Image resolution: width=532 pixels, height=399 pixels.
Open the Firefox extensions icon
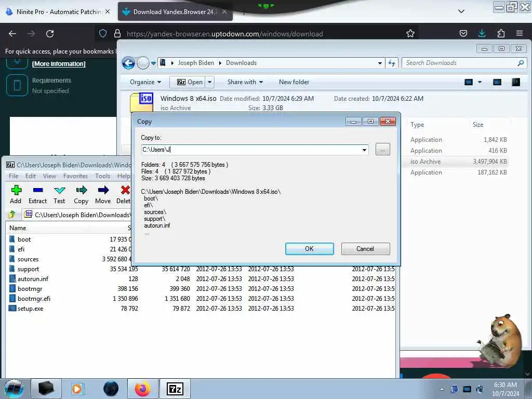(x=501, y=33)
